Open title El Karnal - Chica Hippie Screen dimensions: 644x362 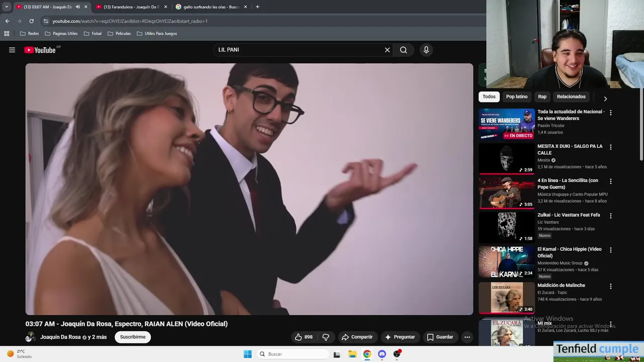[569, 252]
